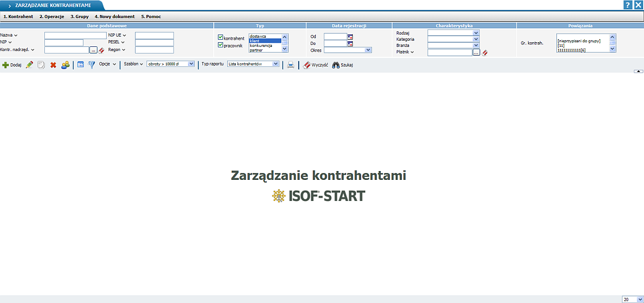Click the printer icon
The height and width of the screenshot is (303, 644).
pos(291,65)
